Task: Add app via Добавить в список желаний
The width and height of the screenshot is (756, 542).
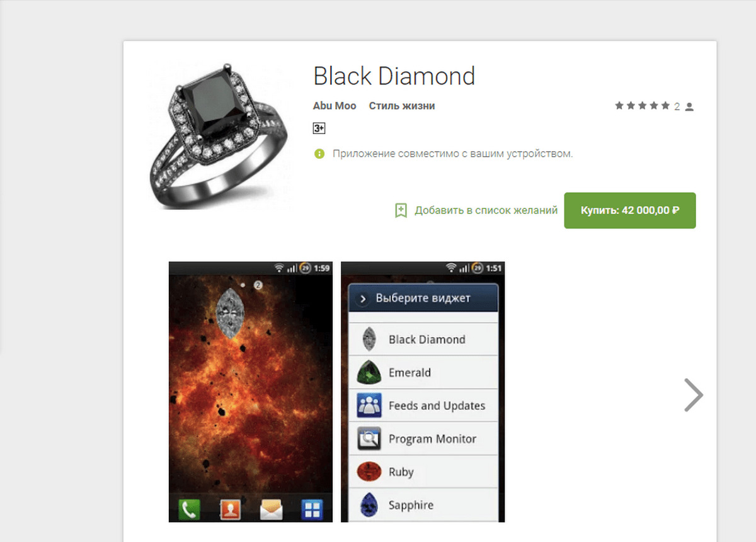Action: pyautogui.click(x=486, y=210)
